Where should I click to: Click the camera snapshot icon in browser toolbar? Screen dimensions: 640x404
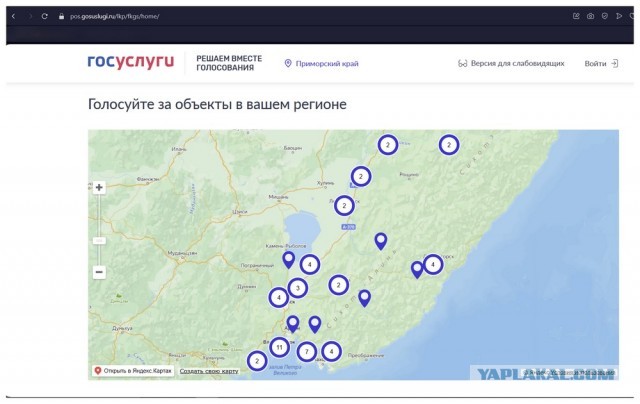[590, 16]
